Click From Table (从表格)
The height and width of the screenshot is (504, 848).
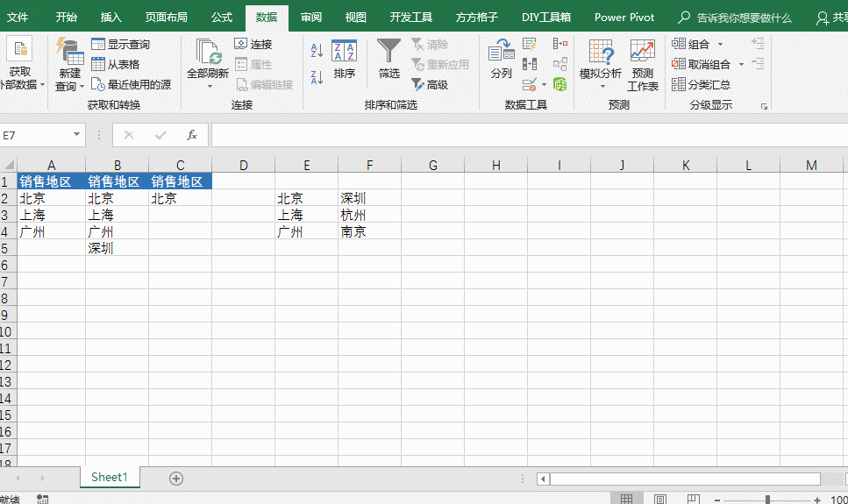[115, 64]
